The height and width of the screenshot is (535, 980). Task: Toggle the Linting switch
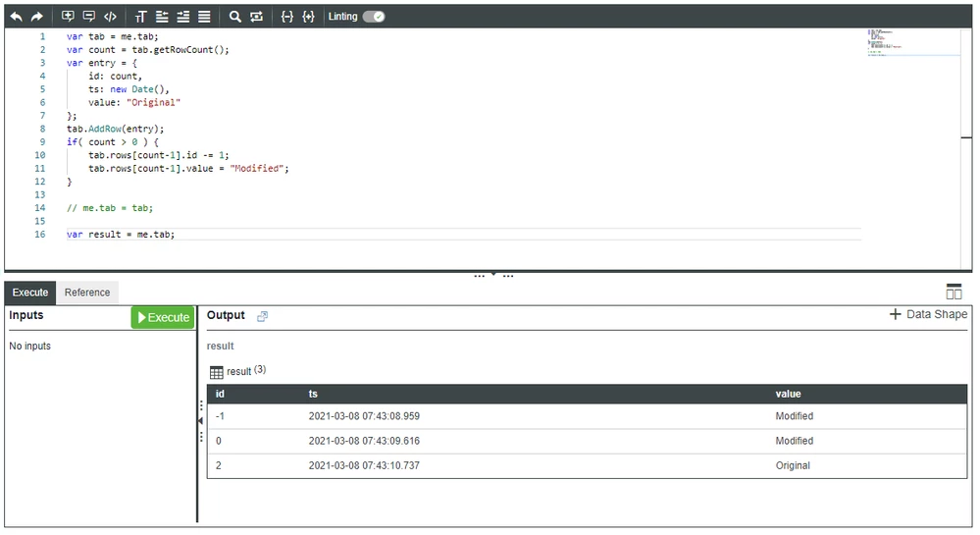point(374,17)
